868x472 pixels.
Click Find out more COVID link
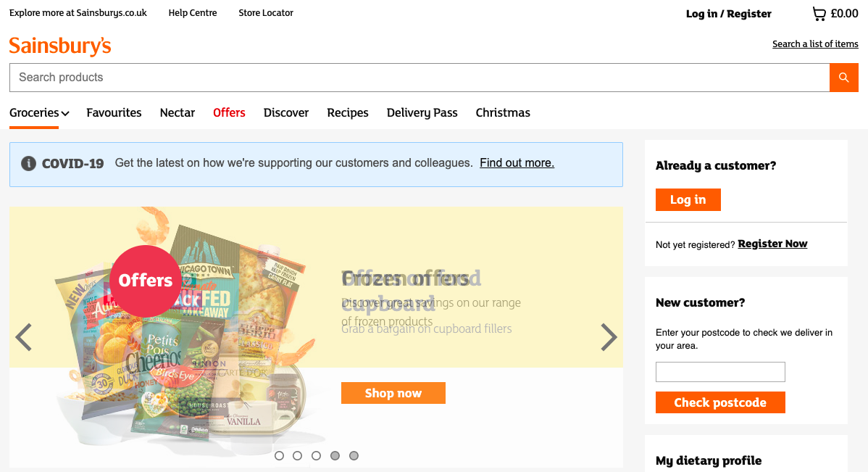(x=517, y=163)
